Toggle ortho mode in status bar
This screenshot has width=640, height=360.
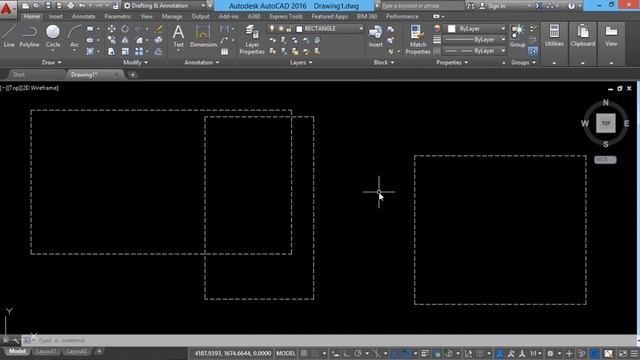(x=347, y=353)
